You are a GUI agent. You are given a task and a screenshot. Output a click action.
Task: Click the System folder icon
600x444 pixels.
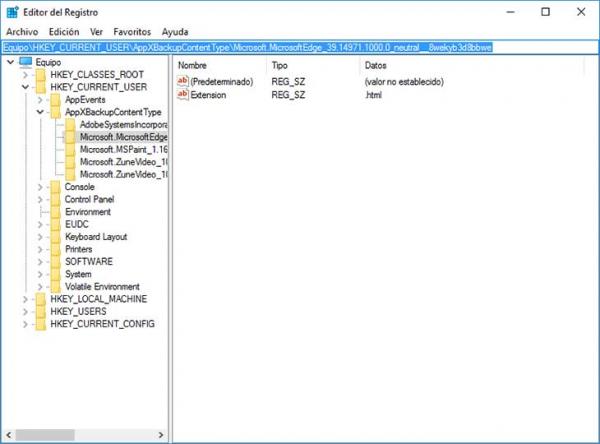pyautogui.click(x=55, y=274)
